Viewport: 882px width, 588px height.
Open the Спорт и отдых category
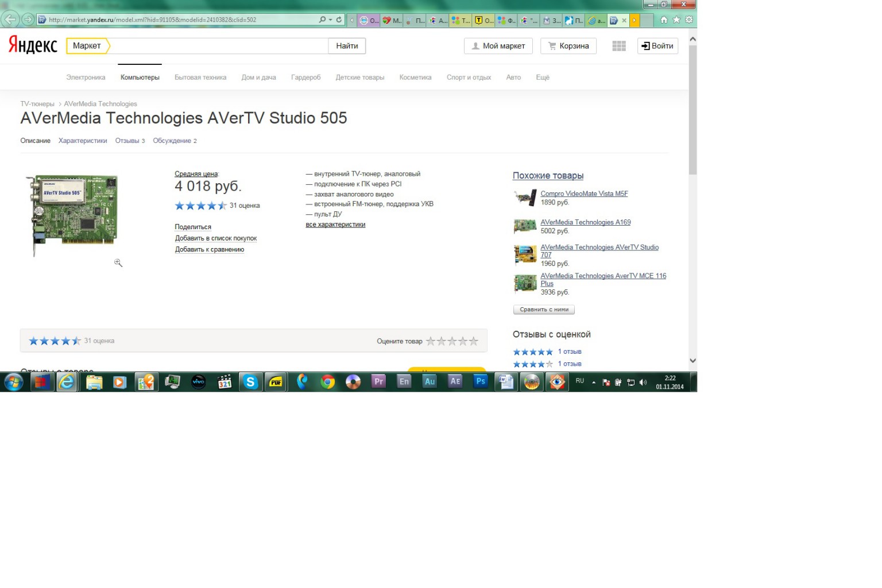click(469, 78)
